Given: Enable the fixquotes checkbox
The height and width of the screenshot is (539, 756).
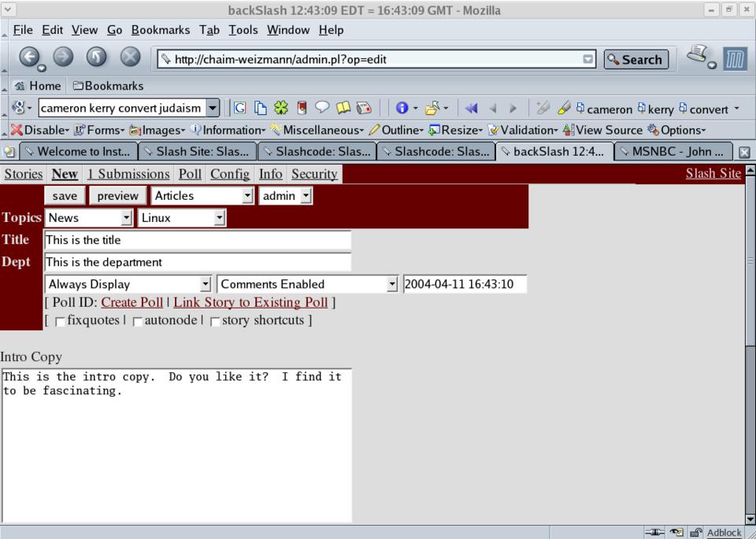Looking at the screenshot, I should tap(61, 321).
